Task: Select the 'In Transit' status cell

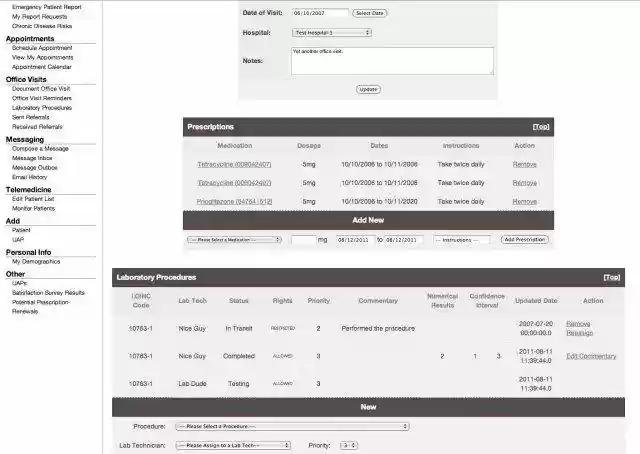Action: (x=239, y=329)
